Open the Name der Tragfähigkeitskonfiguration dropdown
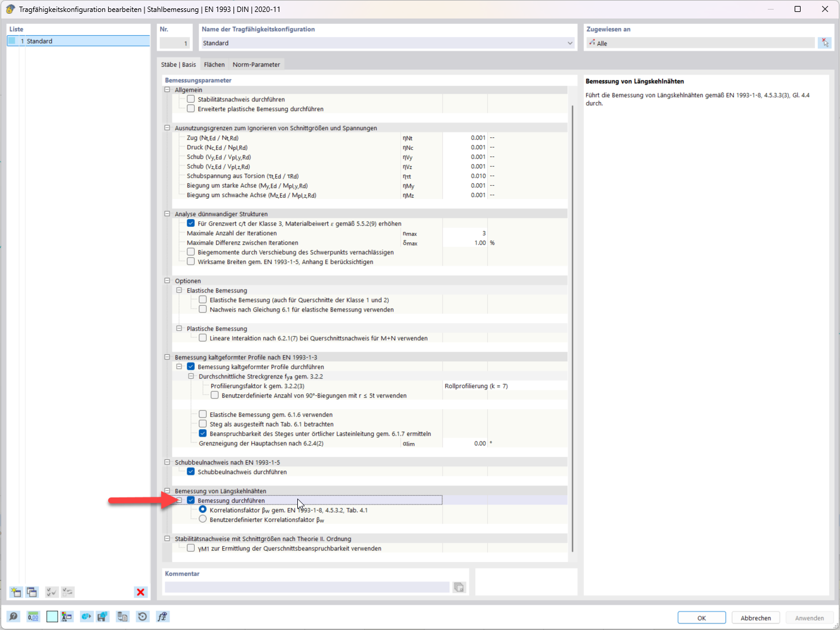840x630 pixels. (570, 43)
